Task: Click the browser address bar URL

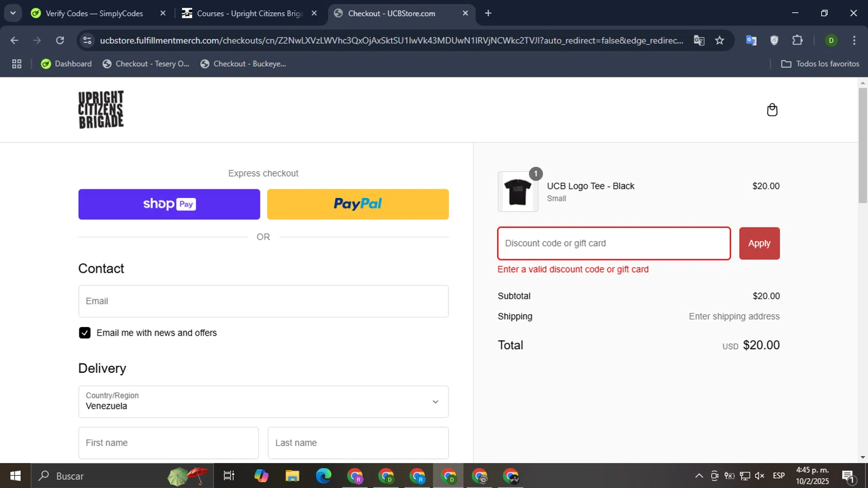Action: (x=391, y=41)
